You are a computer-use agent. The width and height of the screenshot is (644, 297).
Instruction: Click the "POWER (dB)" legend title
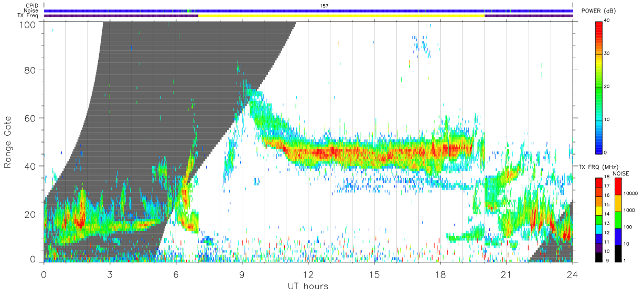click(x=598, y=11)
